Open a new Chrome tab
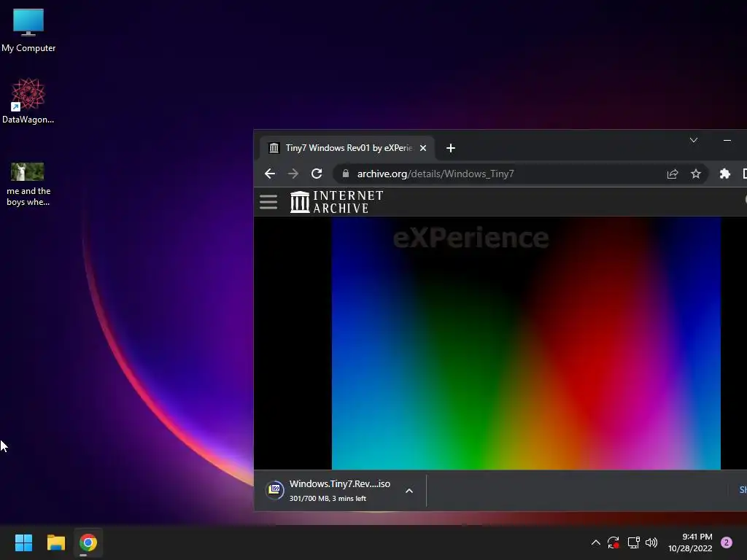 click(451, 148)
